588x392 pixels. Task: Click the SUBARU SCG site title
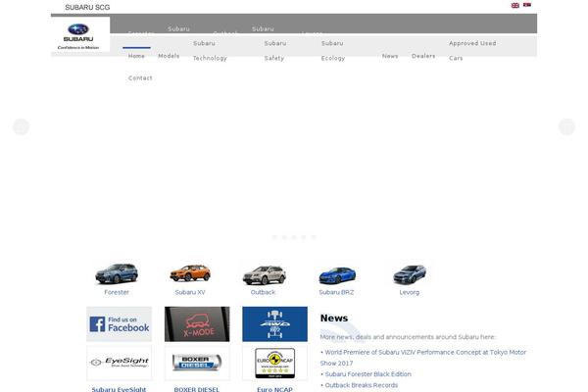click(x=87, y=7)
